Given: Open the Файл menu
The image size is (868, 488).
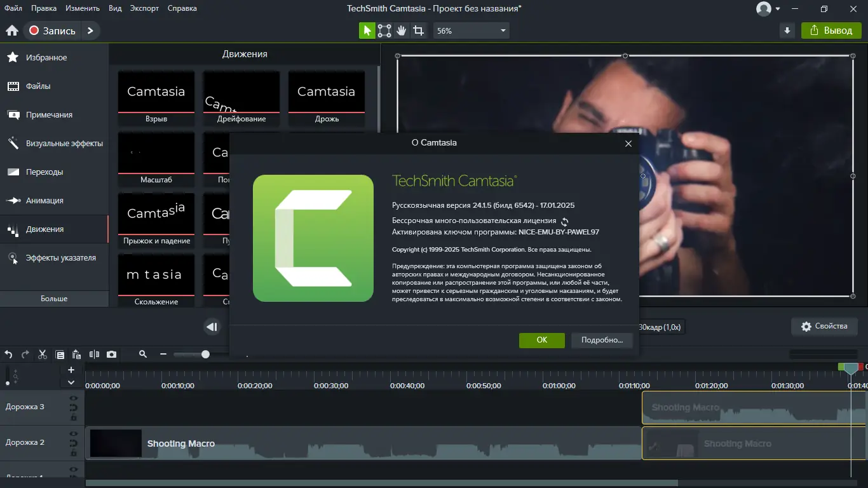Looking at the screenshot, I should (x=12, y=8).
